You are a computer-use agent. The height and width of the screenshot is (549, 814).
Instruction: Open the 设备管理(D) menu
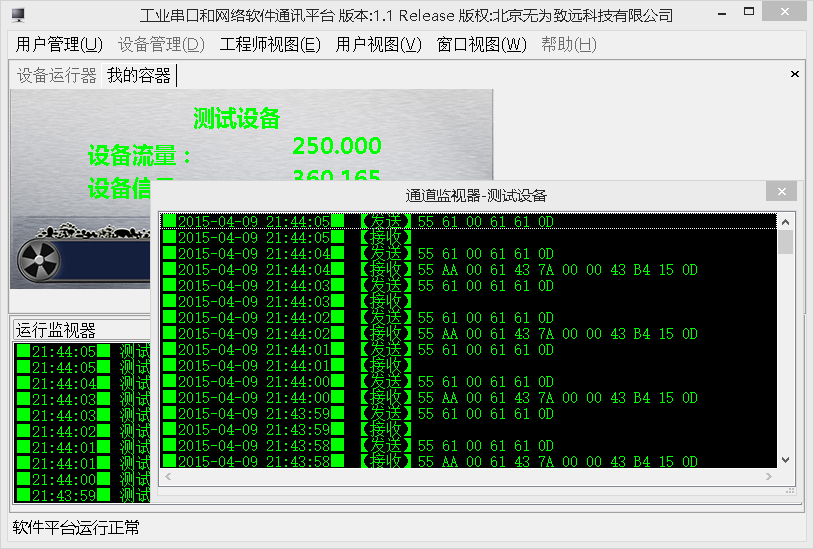[x=161, y=45]
